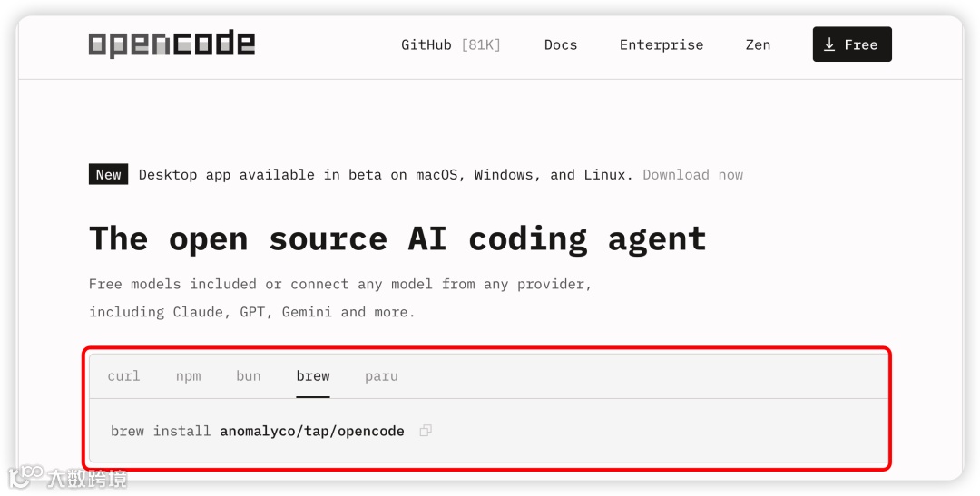Click the Download now link

(x=692, y=175)
